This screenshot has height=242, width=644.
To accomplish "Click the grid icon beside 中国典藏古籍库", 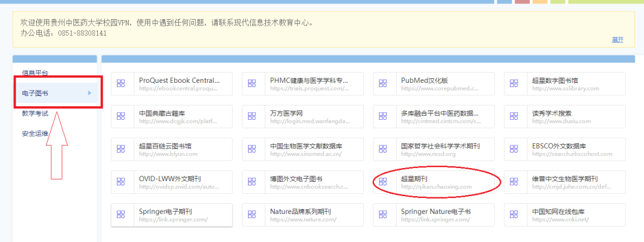I will (120, 116).
